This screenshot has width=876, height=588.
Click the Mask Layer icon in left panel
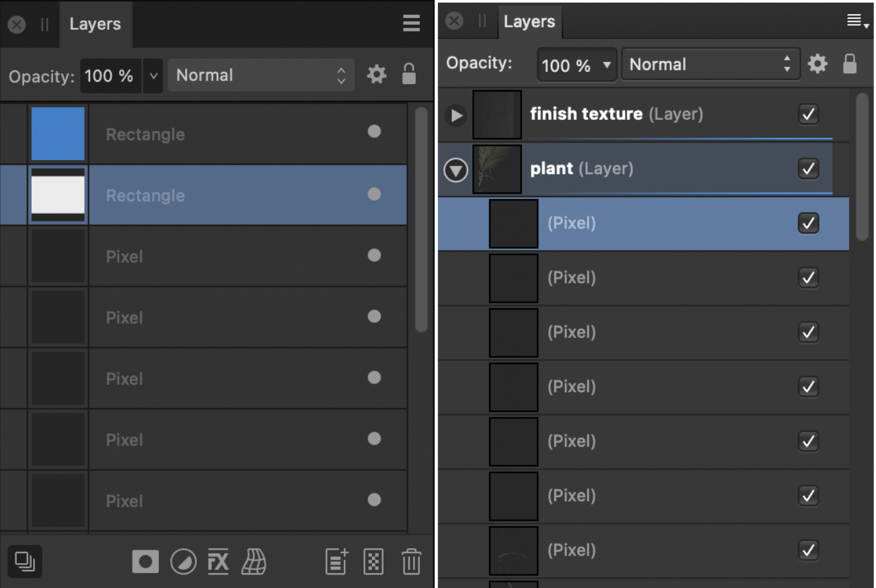click(145, 561)
